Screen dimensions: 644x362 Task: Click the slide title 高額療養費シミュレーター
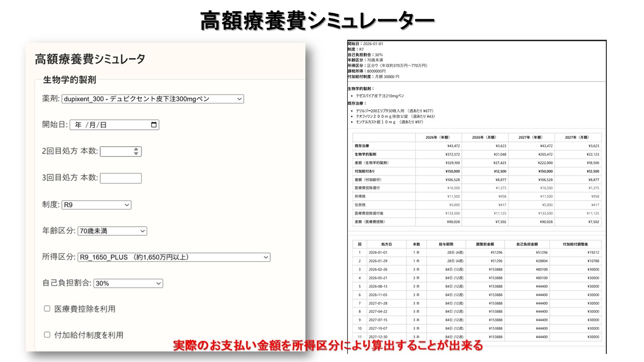(317, 20)
